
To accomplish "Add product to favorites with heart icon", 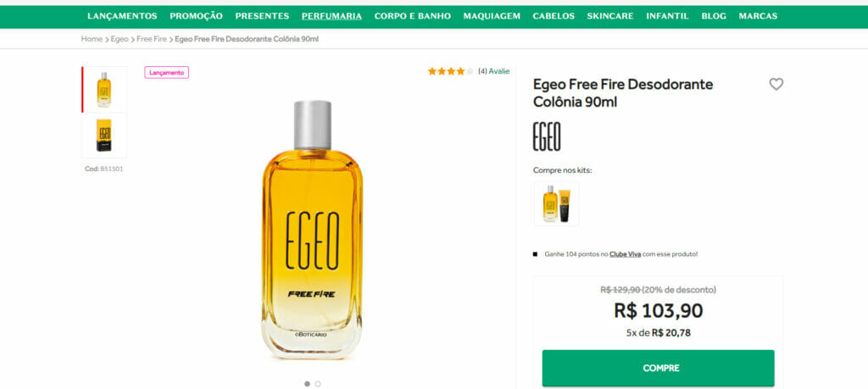I will (776, 84).
